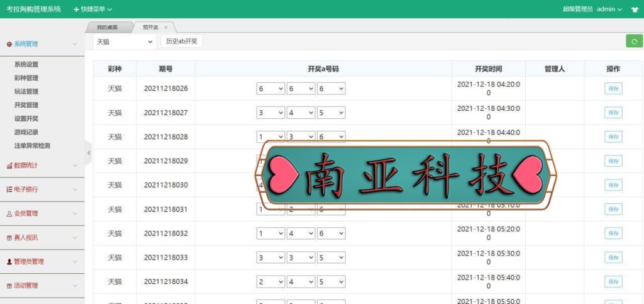Open 注单异常检测 in the sidebar
Viewport: 644px width, 304px height.
click(32, 146)
